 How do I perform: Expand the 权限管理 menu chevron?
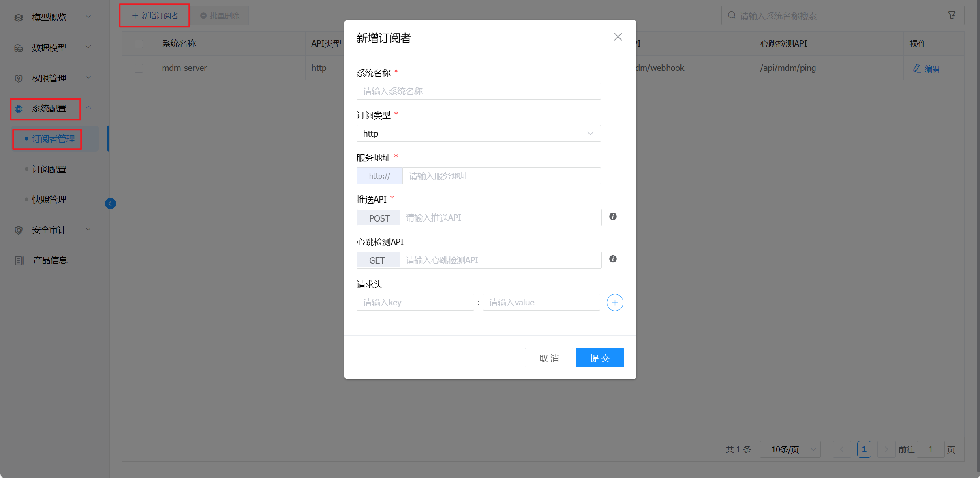(88, 77)
